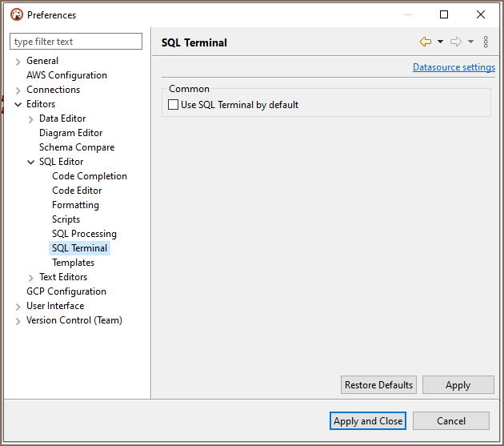The height and width of the screenshot is (446, 504).
Task: Open the Code Editor page
Action: pyautogui.click(x=77, y=191)
